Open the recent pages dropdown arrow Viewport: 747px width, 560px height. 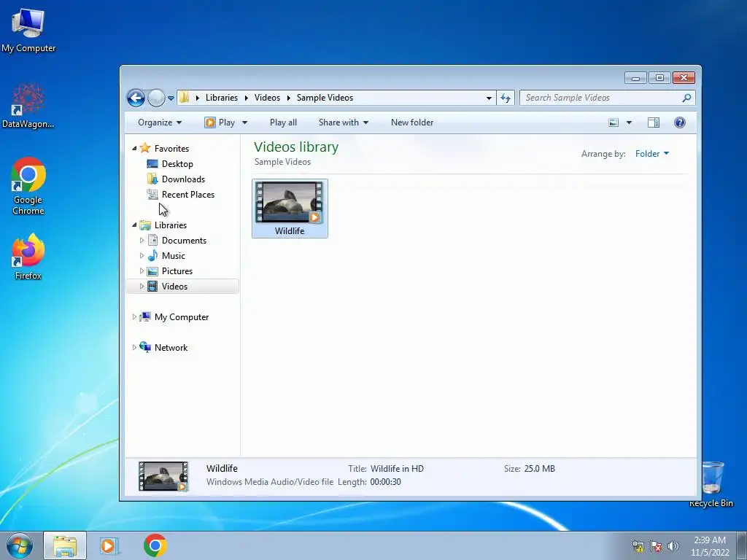[x=171, y=98]
